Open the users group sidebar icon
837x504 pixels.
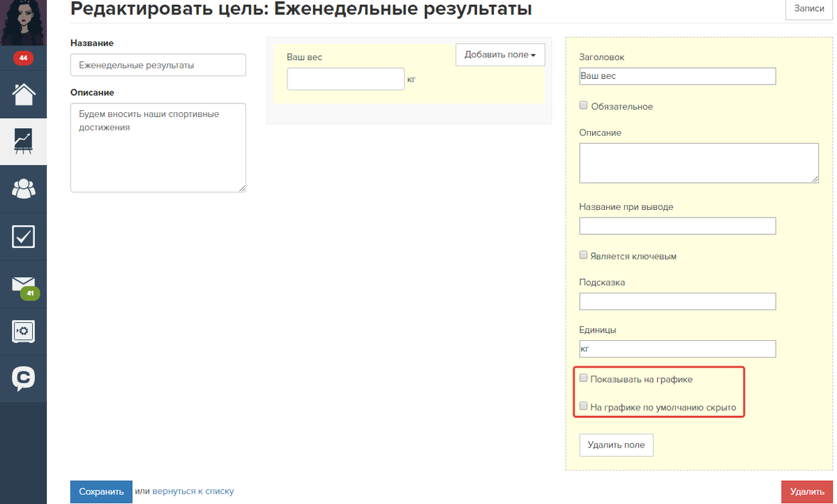[x=23, y=189]
